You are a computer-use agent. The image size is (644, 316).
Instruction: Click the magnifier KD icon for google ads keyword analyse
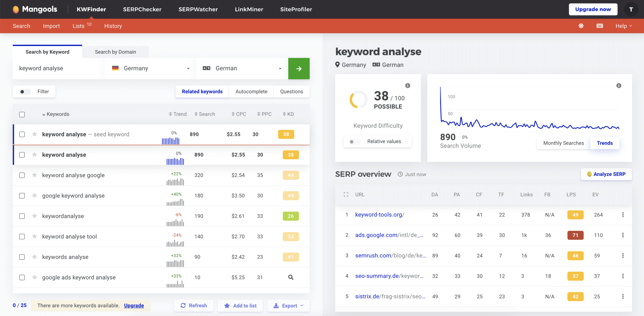[x=291, y=277]
